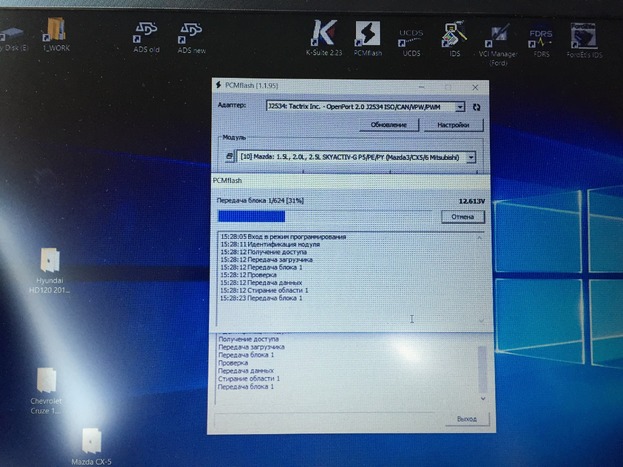The image size is (623, 467).
Task: Click the Обновление button
Action: click(x=388, y=126)
